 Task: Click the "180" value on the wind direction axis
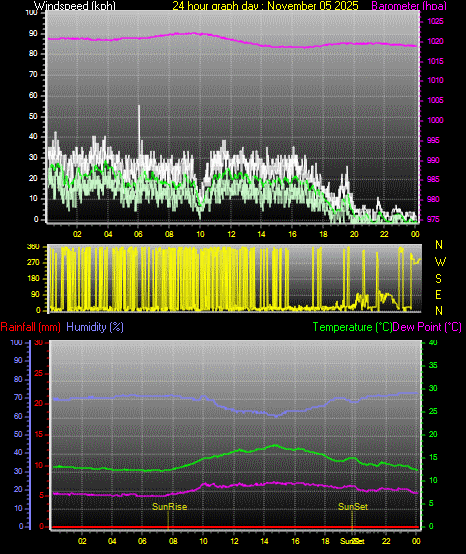(x=33, y=279)
